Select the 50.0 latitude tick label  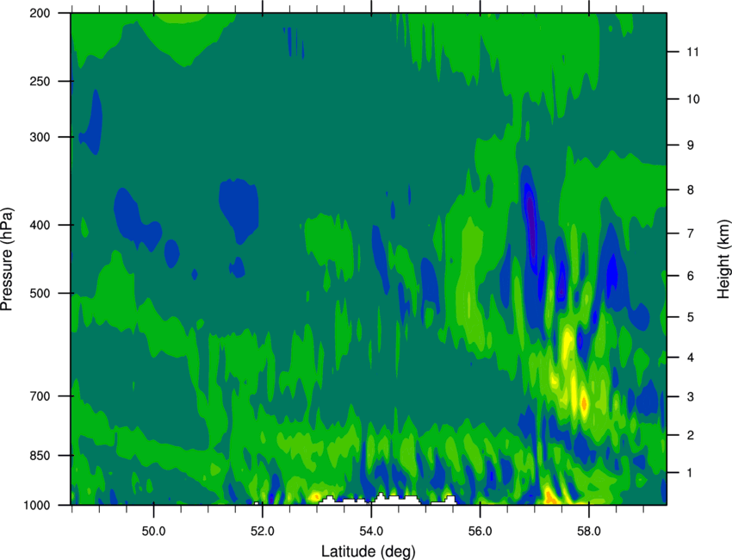(153, 528)
